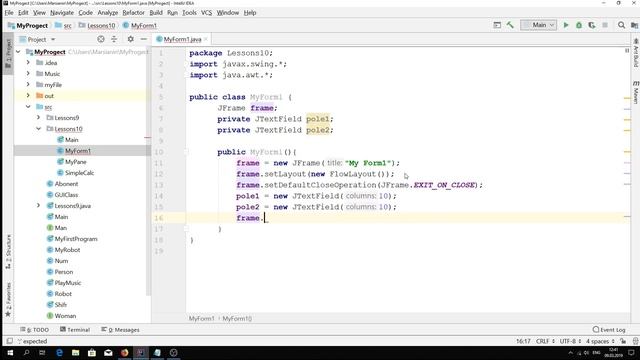This screenshot has height=360, width=640.
Task: Open Project Structure icon at top right
Action: (x=634, y=25)
